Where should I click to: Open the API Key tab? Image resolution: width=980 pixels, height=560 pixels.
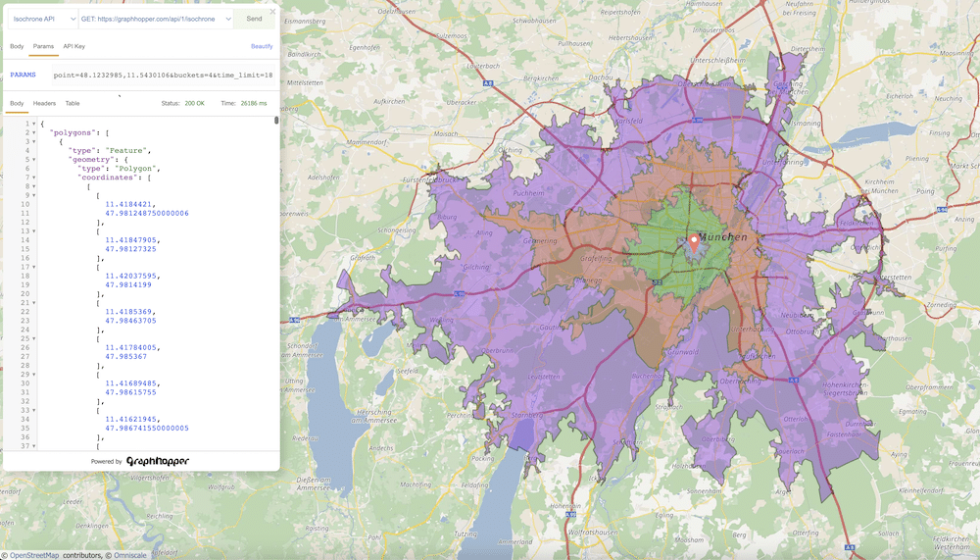pyautogui.click(x=74, y=46)
